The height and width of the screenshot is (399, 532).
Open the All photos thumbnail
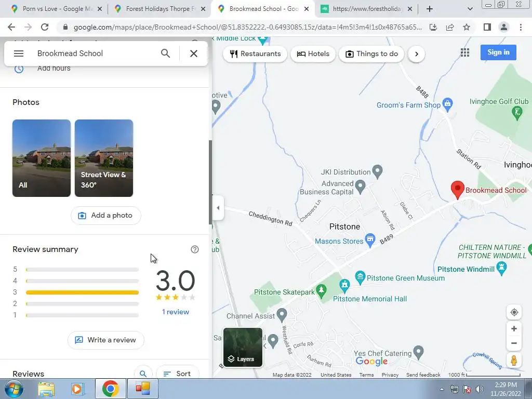pos(42,158)
